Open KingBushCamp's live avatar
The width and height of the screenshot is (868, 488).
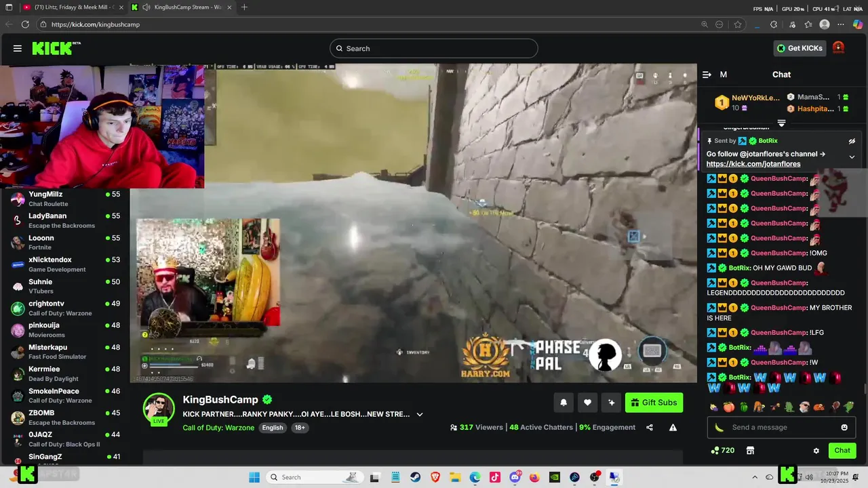point(159,409)
